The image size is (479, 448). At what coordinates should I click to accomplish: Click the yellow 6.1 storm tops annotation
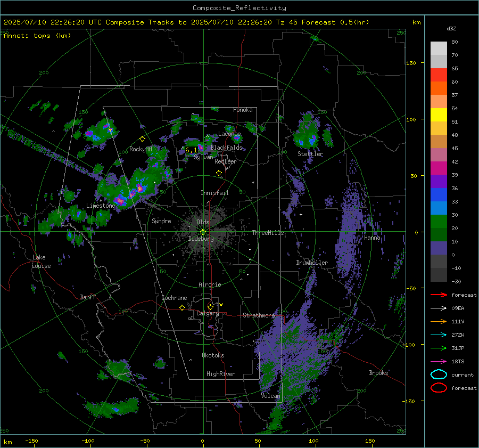[x=191, y=150]
